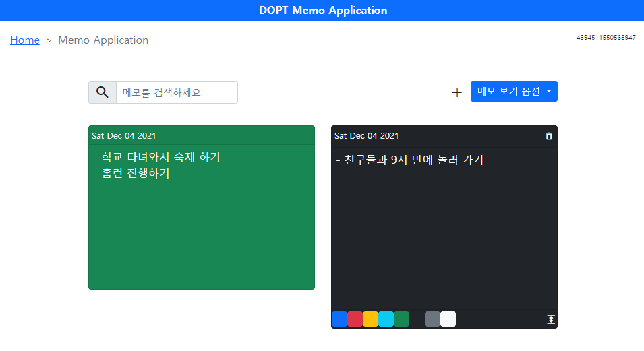This screenshot has width=644, height=351.
Task: Pick the cyan color swatch
Action: pos(386,319)
